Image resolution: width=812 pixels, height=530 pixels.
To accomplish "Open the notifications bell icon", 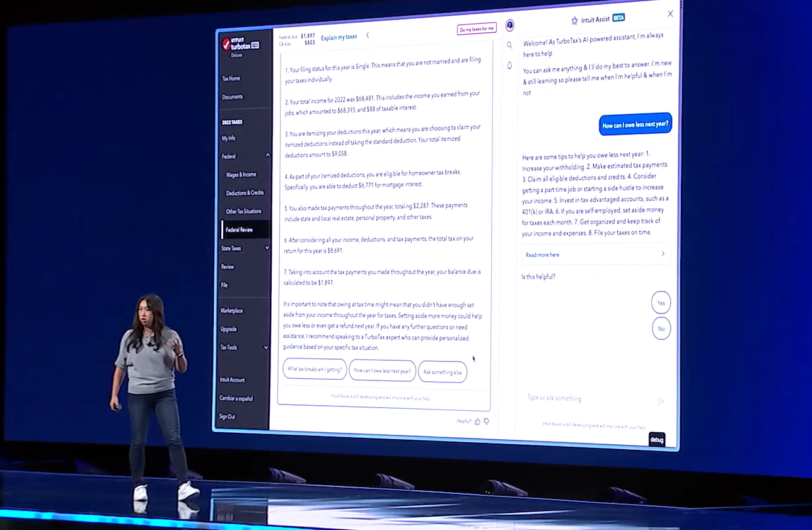I will (x=509, y=66).
